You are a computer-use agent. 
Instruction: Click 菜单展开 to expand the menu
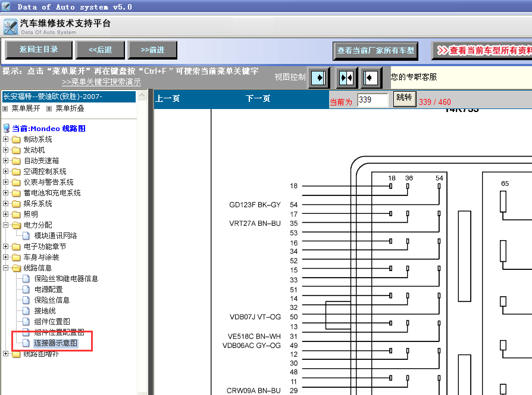point(26,108)
